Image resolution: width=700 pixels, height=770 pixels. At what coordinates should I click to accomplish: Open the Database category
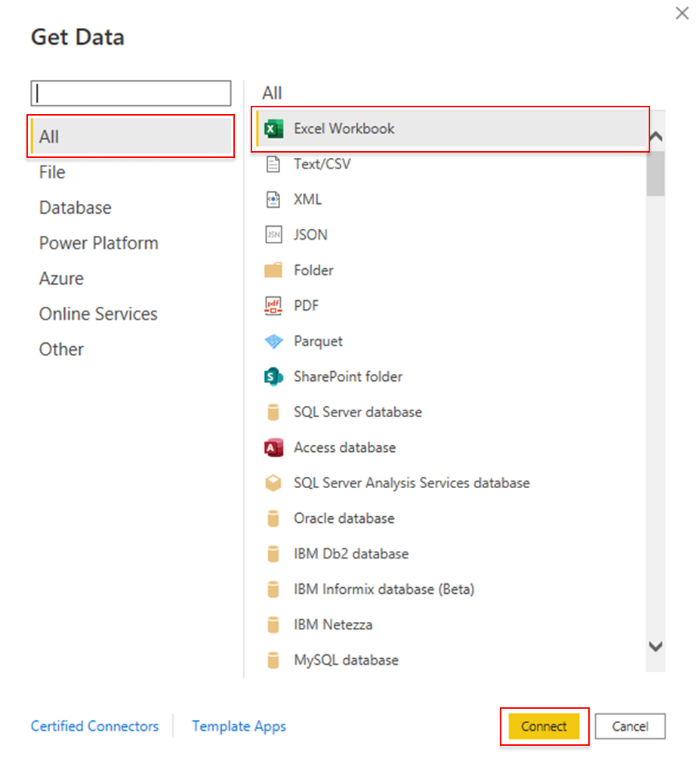click(x=75, y=207)
